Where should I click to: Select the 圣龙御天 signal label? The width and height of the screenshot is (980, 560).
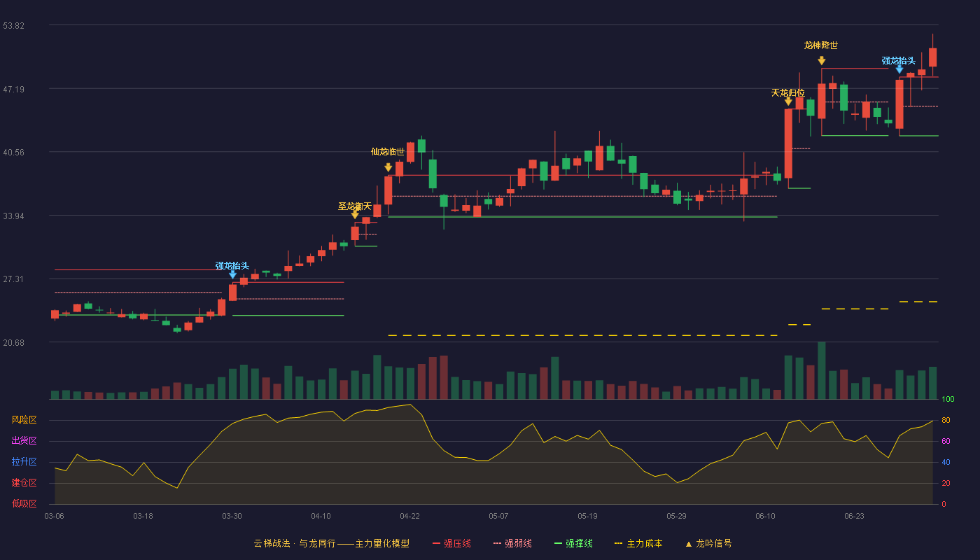(355, 206)
